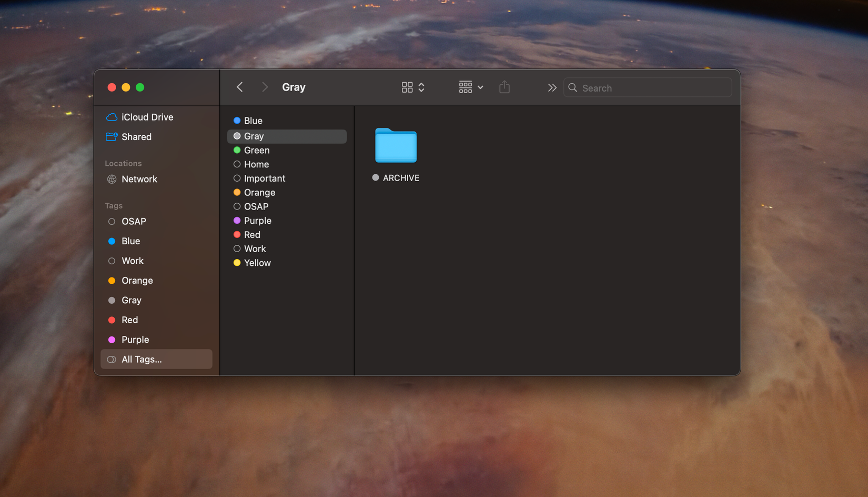Viewport: 868px width, 497px height.
Task: Show more toolbar items via double chevron
Action: [x=552, y=88]
